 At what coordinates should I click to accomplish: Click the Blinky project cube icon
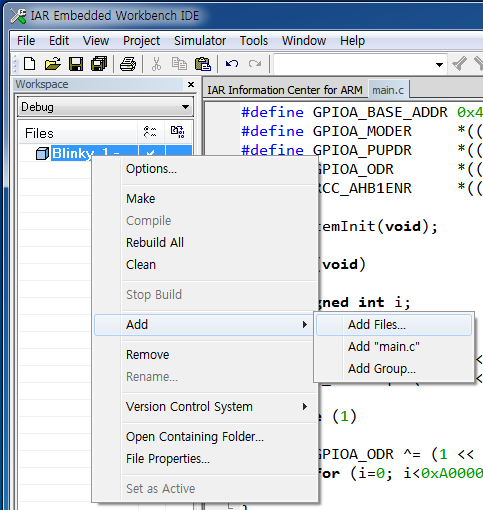[x=42, y=154]
